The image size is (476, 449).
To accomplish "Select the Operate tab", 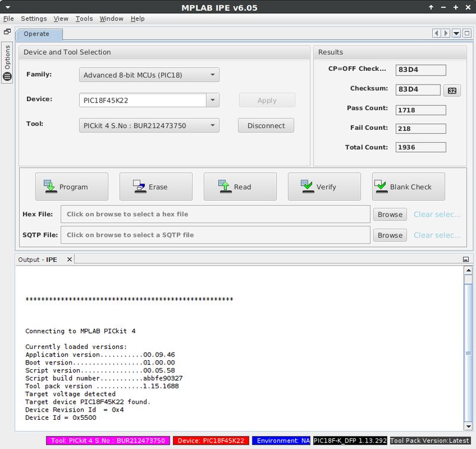I will 36,34.
